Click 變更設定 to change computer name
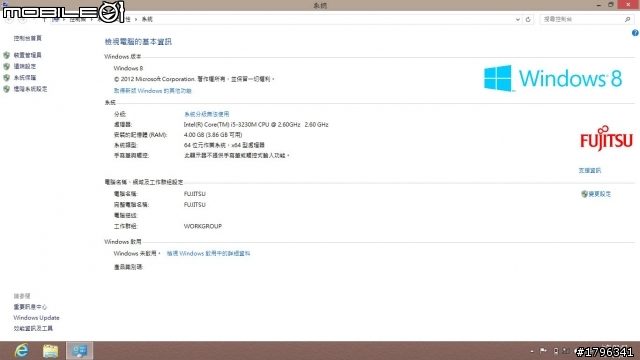 coord(600,194)
